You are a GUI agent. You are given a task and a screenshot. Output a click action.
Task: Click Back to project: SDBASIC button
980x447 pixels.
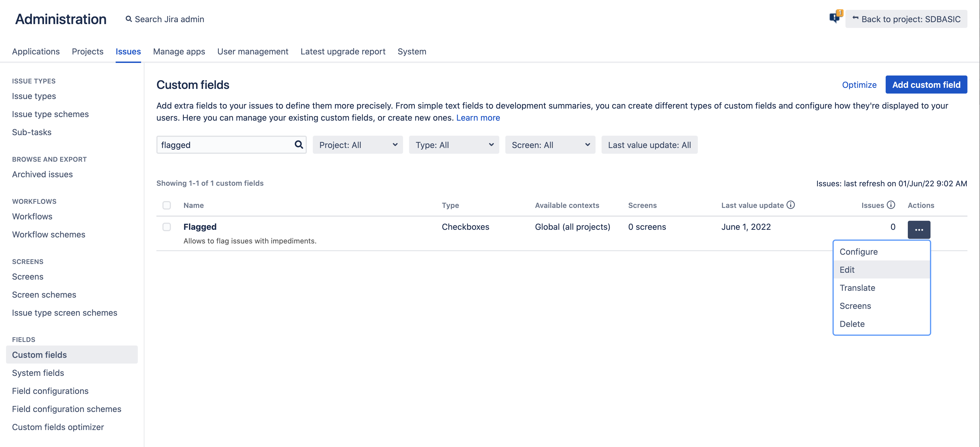pyautogui.click(x=906, y=19)
